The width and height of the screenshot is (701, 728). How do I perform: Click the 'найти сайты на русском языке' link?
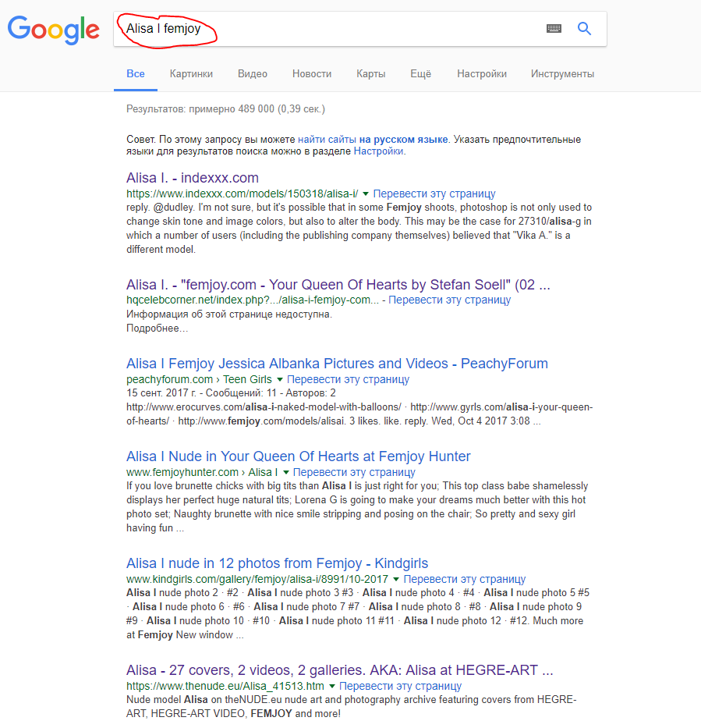click(372, 140)
